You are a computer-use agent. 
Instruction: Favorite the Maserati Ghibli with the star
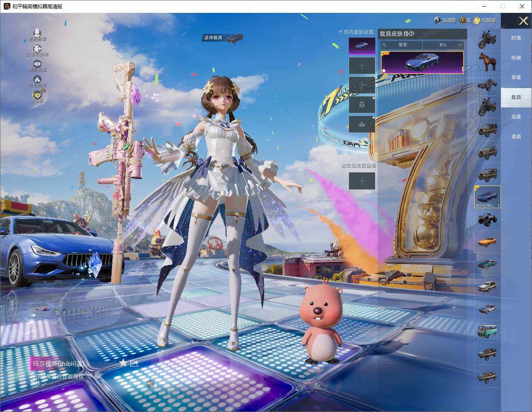point(123,363)
